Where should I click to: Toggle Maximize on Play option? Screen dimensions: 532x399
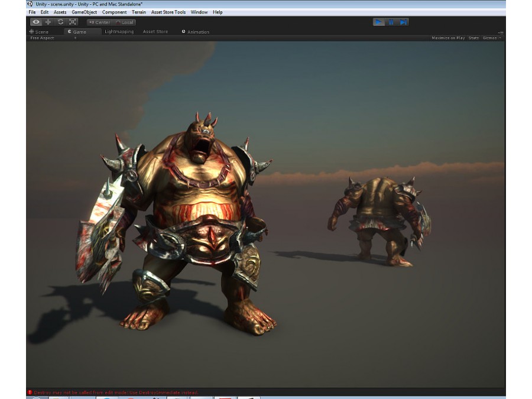pyautogui.click(x=448, y=38)
